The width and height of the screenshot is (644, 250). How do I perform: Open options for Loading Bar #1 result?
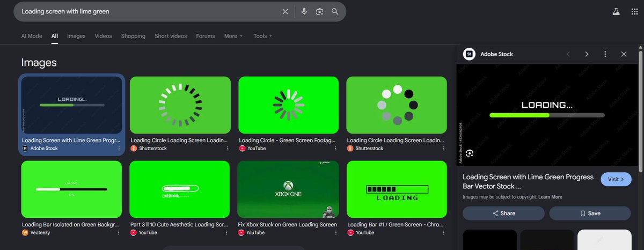[443, 233]
